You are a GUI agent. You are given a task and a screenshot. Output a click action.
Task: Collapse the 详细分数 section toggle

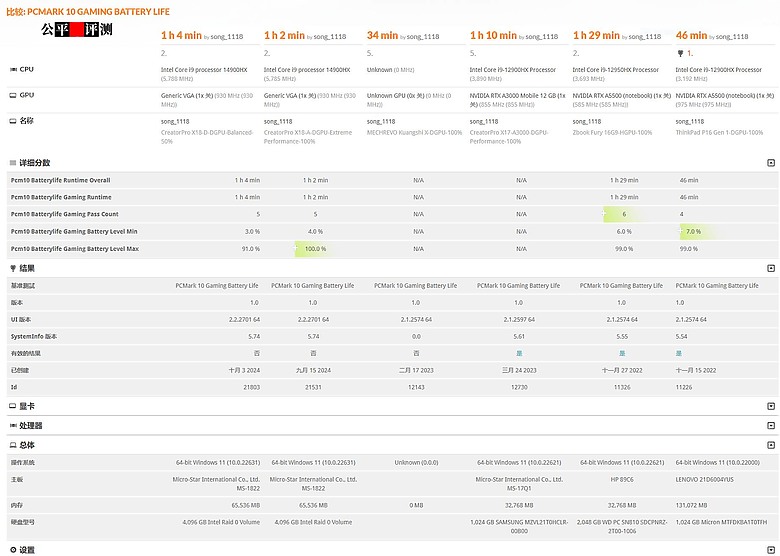pyautogui.click(x=771, y=163)
